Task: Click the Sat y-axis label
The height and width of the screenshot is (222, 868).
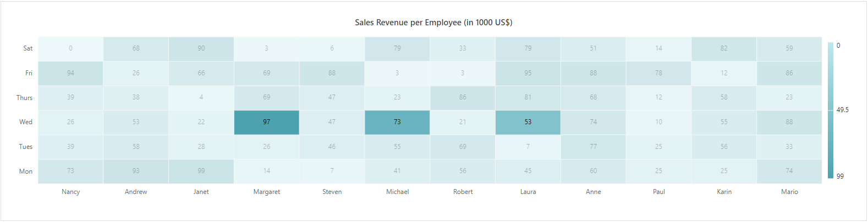Action: (28, 48)
